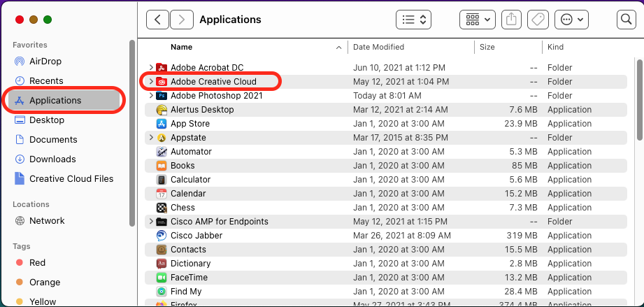
Task: Select the Books app icon
Action: 162,166
